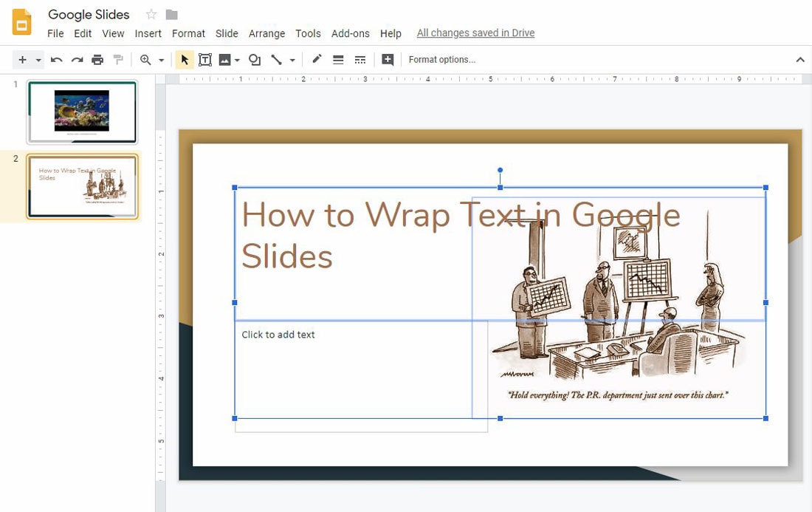Select the paint format roller icon
The height and width of the screenshot is (512, 812).
(119, 60)
